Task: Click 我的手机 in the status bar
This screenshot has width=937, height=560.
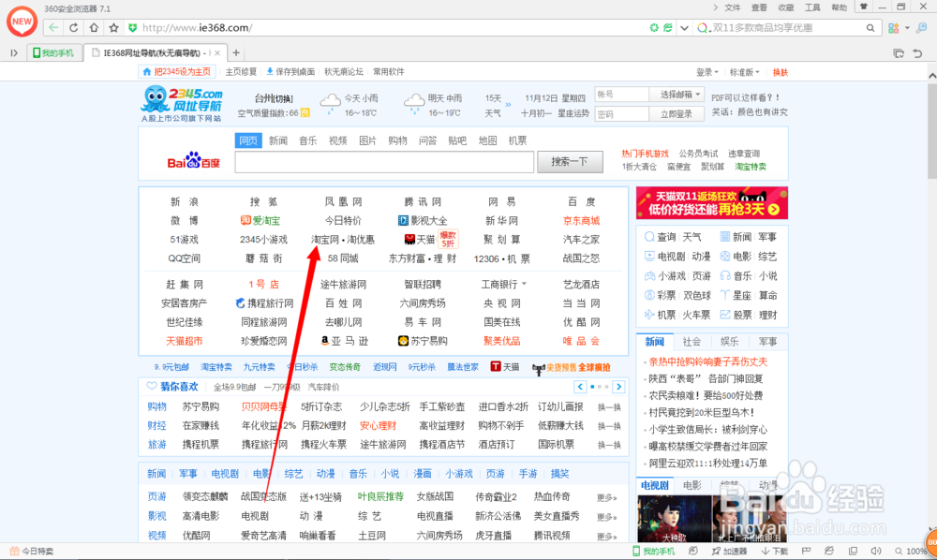Action: point(653,551)
